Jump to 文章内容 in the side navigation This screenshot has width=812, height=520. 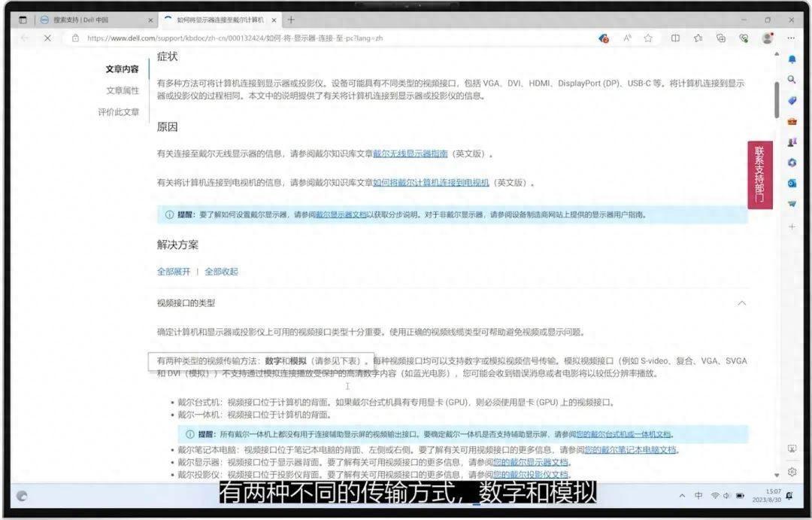[x=123, y=69]
